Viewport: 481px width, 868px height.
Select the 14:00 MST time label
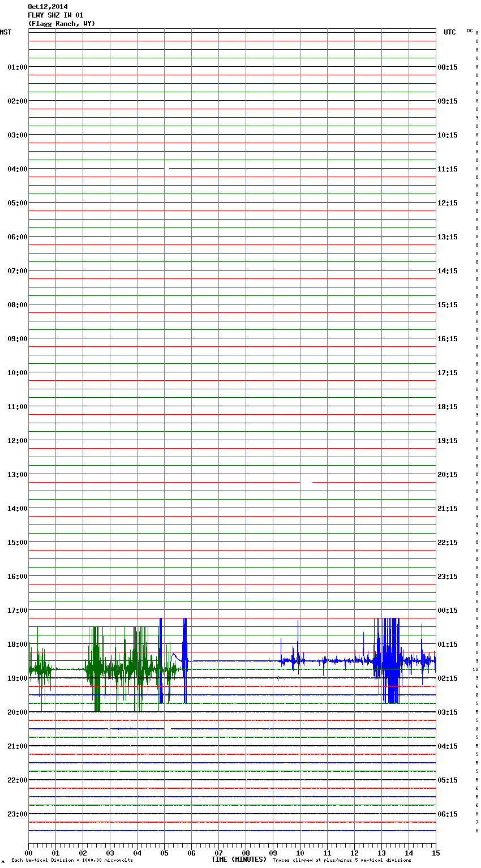tap(18, 509)
